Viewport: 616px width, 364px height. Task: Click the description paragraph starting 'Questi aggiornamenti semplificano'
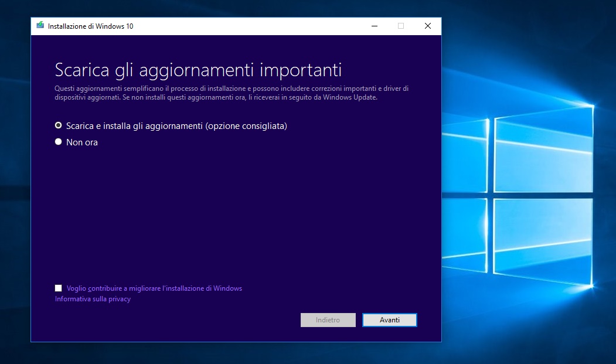[232, 93]
